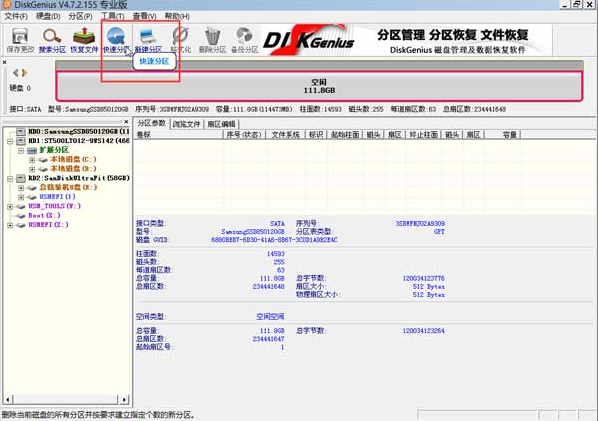Close the disk tree side panel
The image size is (598, 421).
coord(126,122)
